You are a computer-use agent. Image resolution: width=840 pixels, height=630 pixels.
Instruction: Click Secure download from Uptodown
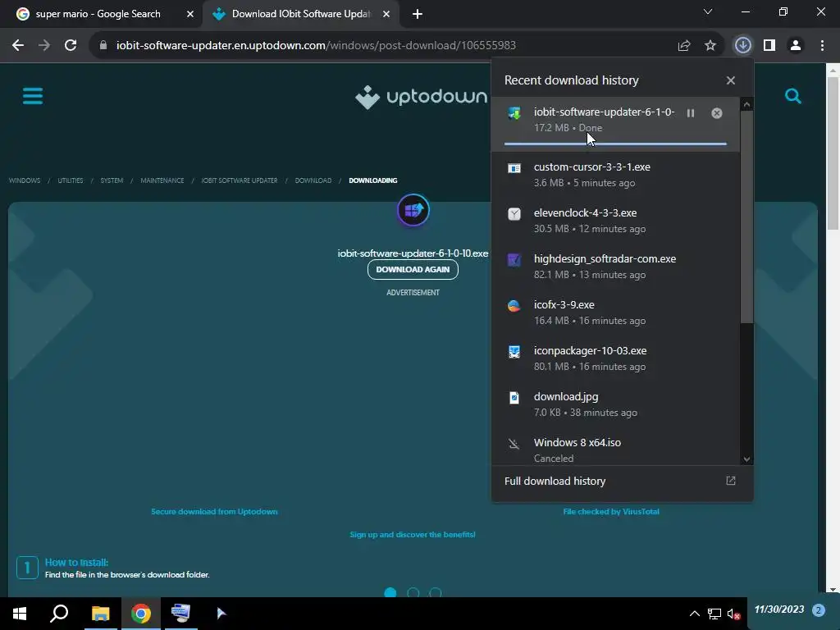214,512
